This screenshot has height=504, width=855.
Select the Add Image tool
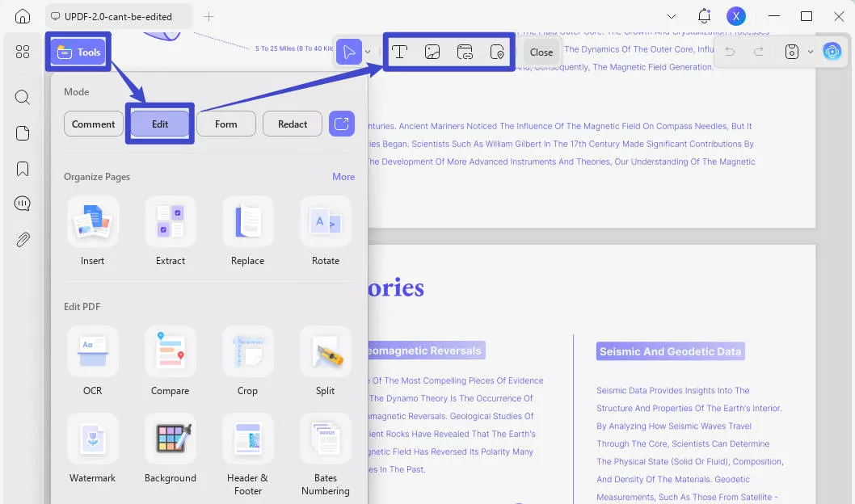pyautogui.click(x=432, y=51)
